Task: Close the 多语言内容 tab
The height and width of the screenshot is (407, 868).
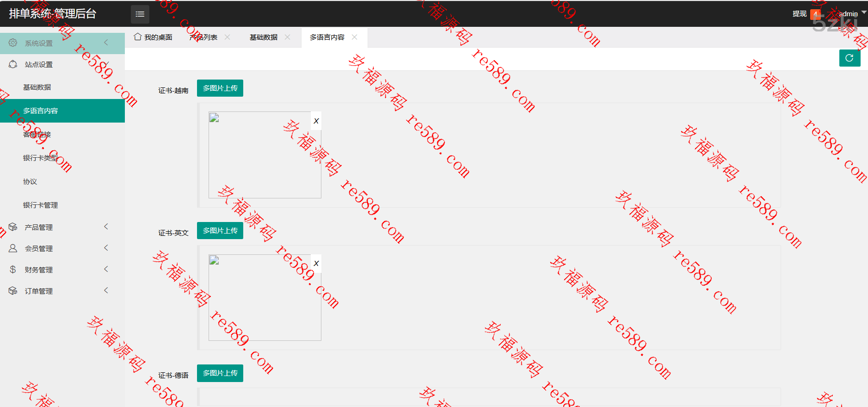Action: (355, 37)
